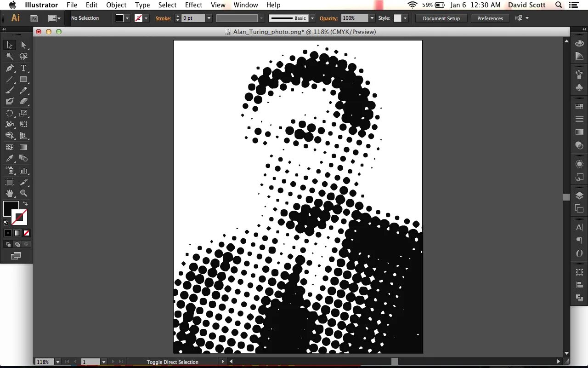This screenshot has width=588, height=368.
Task: Open the Color Guide panel
Action: click(x=579, y=56)
